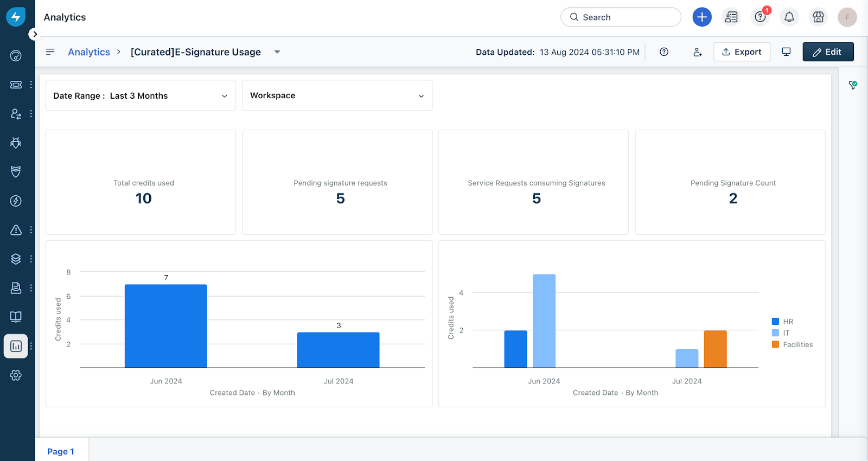Open the lightning-circle icon in sidebar

(16, 201)
